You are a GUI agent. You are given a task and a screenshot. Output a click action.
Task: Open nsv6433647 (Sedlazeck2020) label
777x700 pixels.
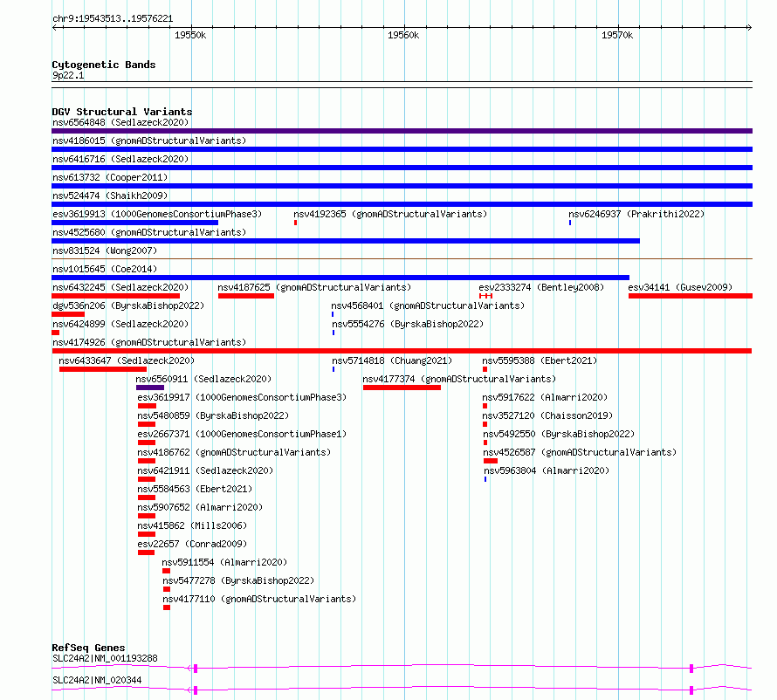(x=127, y=360)
